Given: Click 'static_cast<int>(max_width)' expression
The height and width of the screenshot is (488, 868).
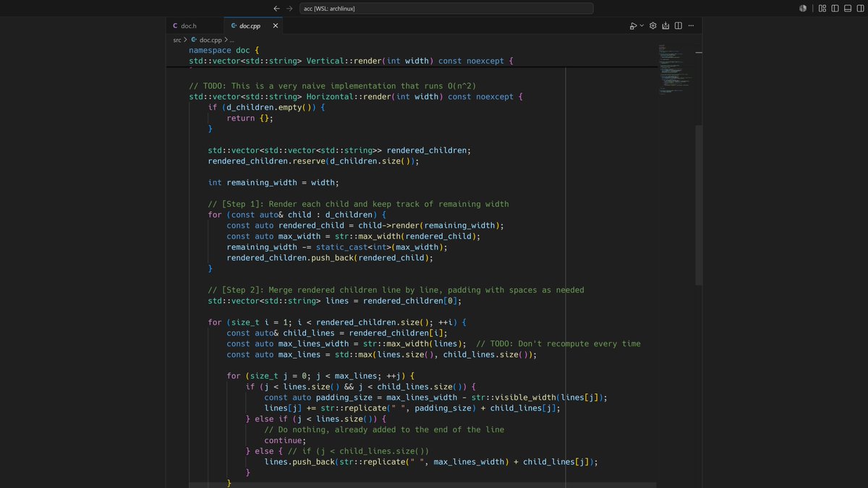Looking at the screenshot, I should (x=379, y=247).
